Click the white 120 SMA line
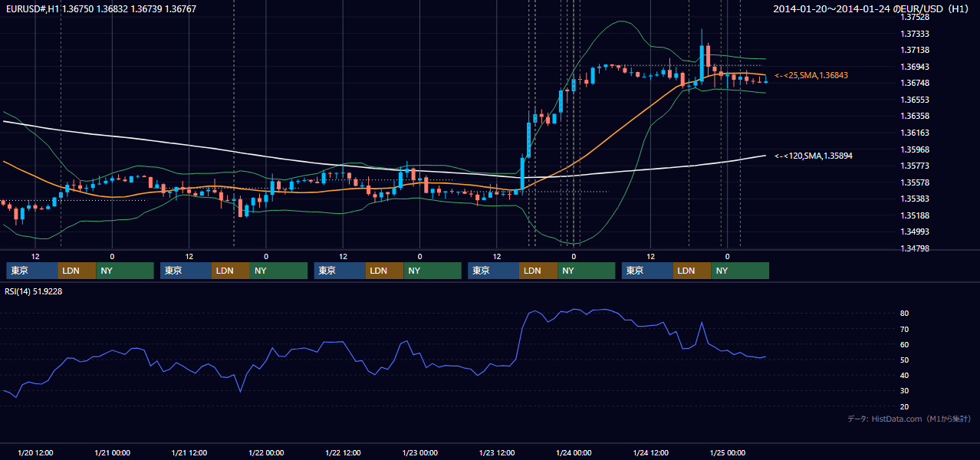The width and height of the screenshot is (980, 460). 230,151
